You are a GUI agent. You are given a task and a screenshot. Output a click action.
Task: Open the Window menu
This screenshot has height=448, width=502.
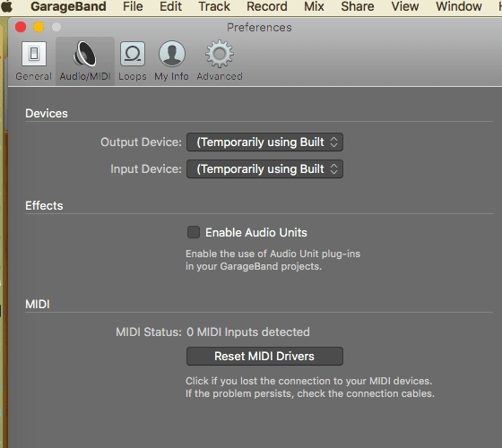point(459,6)
